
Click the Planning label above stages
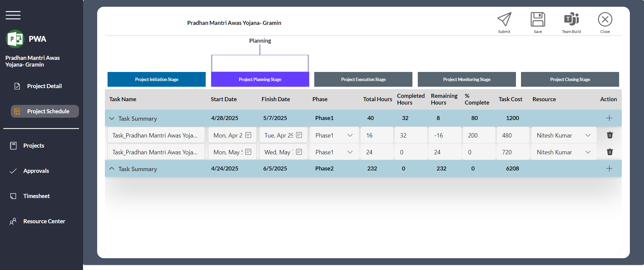[x=260, y=41]
